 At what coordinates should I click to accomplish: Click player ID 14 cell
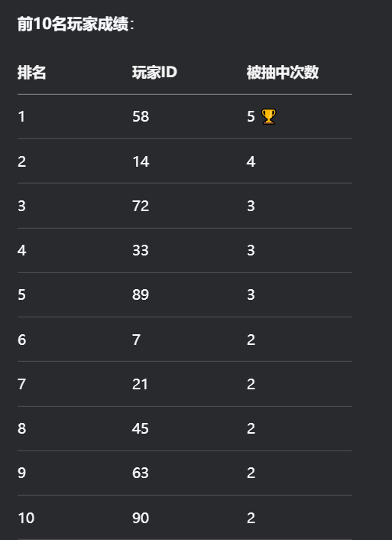tap(141, 161)
